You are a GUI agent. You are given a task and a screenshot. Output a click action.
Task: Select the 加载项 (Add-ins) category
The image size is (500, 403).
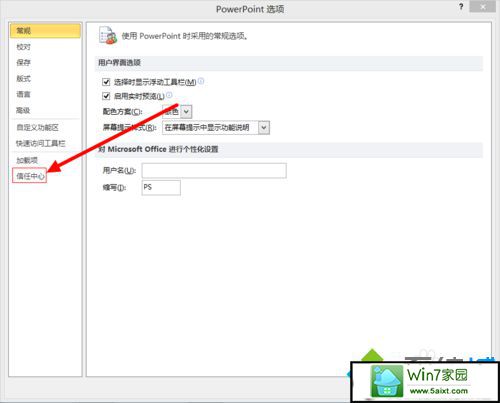pyautogui.click(x=27, y=160)
